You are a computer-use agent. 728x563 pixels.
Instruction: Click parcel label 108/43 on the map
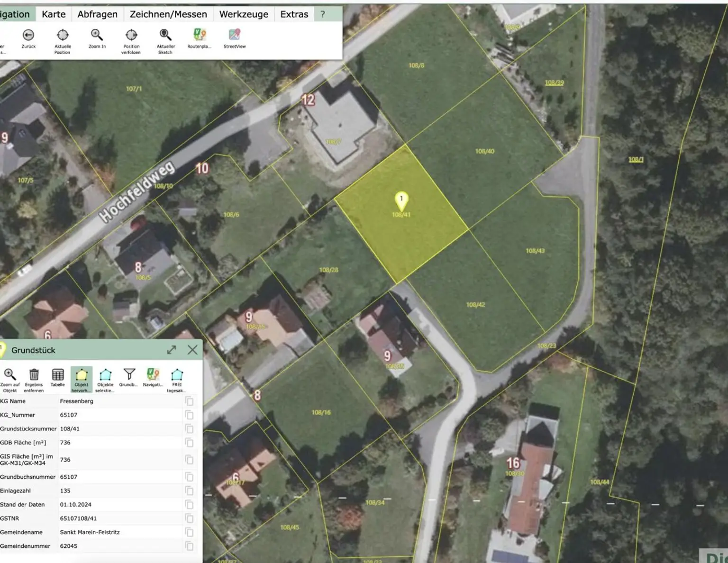535,251
